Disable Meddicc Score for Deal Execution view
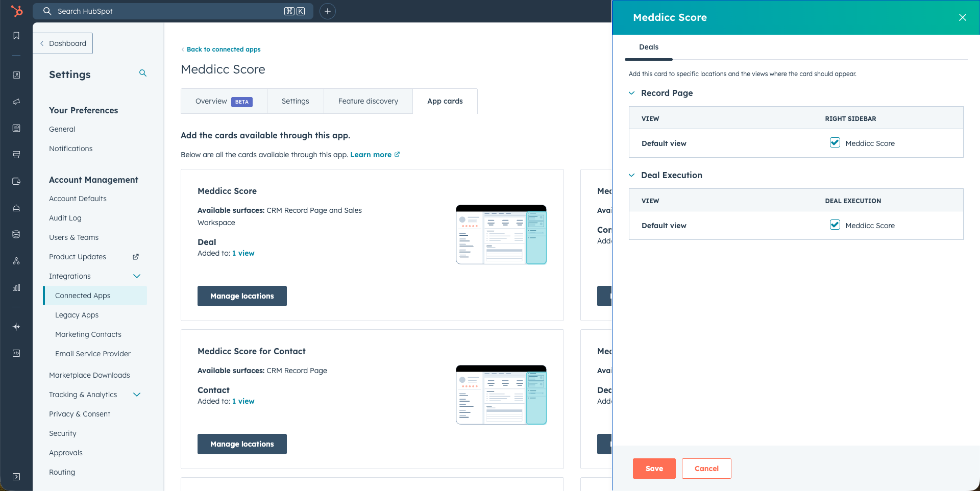This screenshot has height=491, width=980. (x=835, y=225)
